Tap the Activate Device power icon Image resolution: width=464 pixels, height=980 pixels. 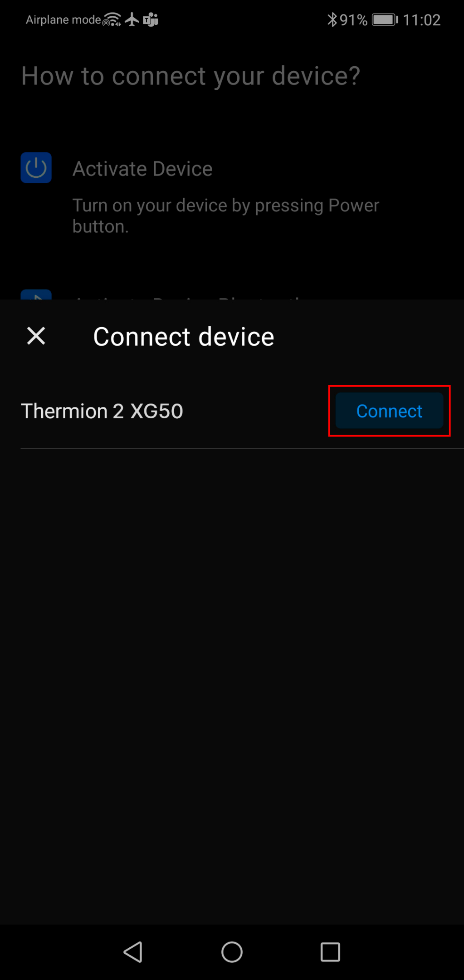click(36, 168)
